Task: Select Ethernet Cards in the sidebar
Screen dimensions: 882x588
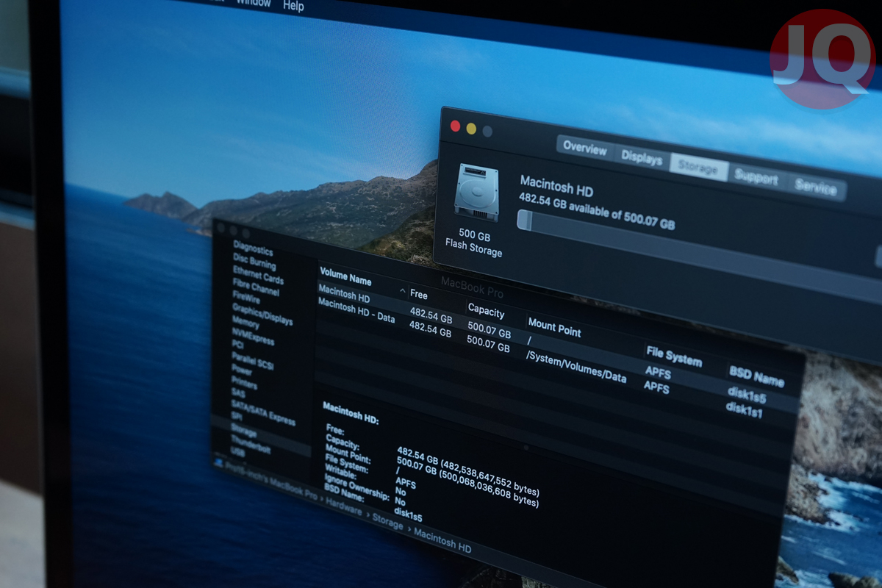Action: [x=258, y=275]
